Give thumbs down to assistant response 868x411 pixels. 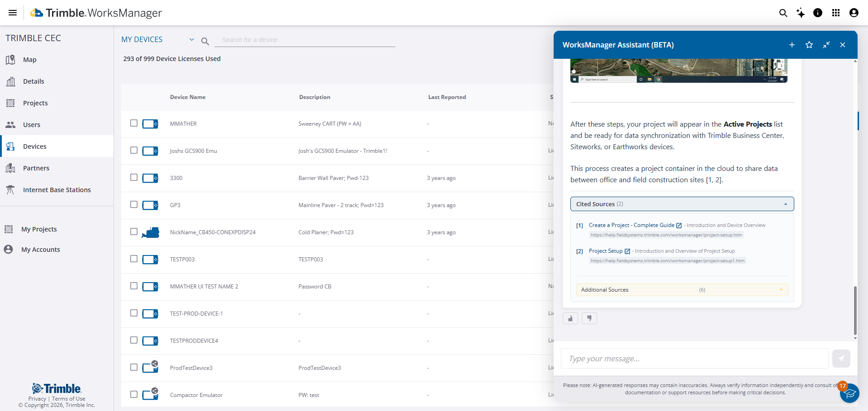[x=589, y=318]
